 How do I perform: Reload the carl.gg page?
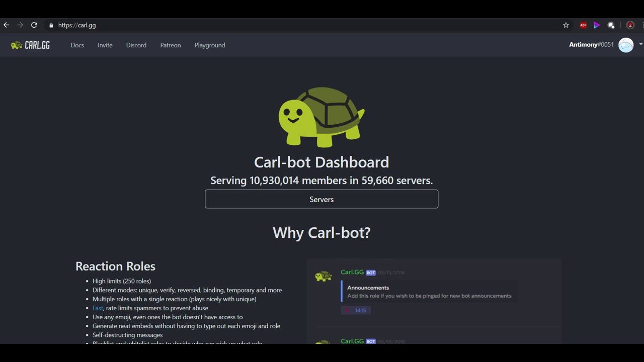pos(34,25)
